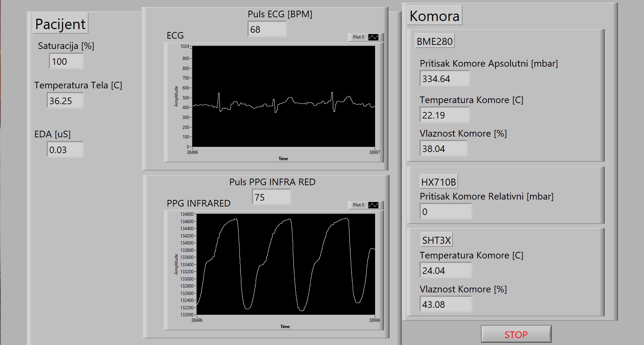Click the ECG Plot 0 line-style icon
This screenshot has width=644, height=345.
373,37
